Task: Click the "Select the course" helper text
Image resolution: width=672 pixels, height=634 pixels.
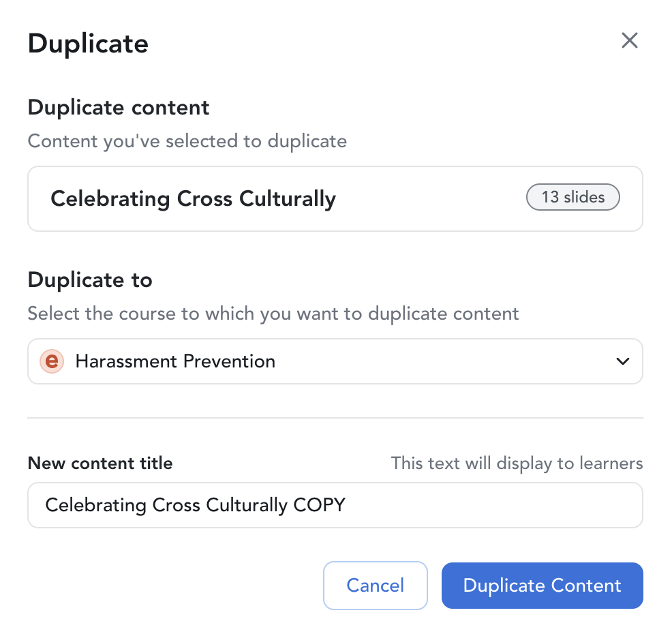Action: tap(273, 314)
